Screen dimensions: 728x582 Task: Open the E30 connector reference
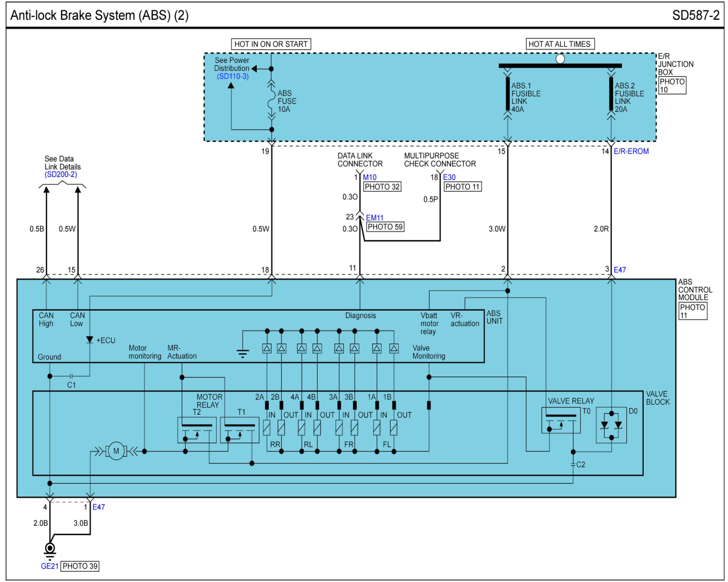pos(449,177)
